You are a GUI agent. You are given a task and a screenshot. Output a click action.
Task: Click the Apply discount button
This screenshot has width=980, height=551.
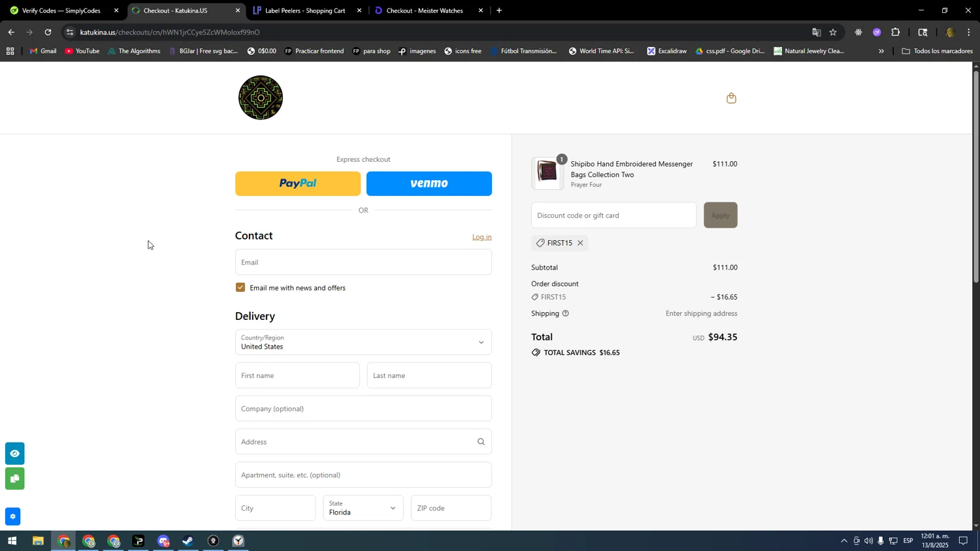click(x=721, y=215)
